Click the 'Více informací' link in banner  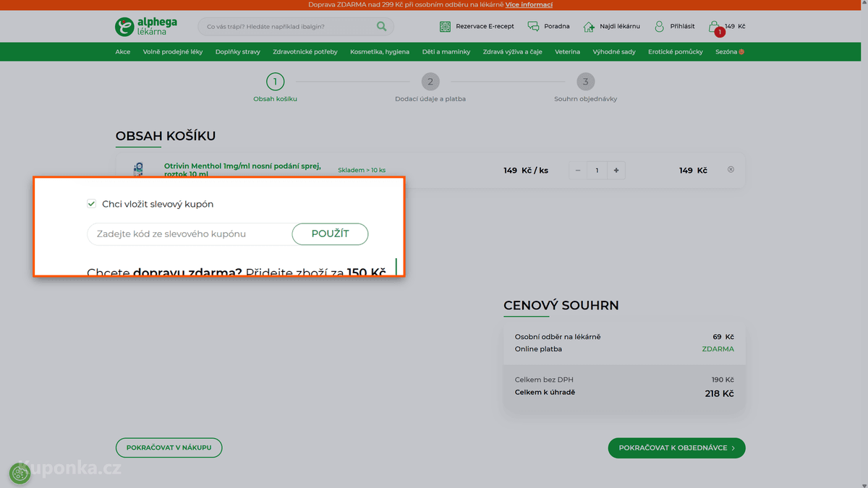coord(529,4)
